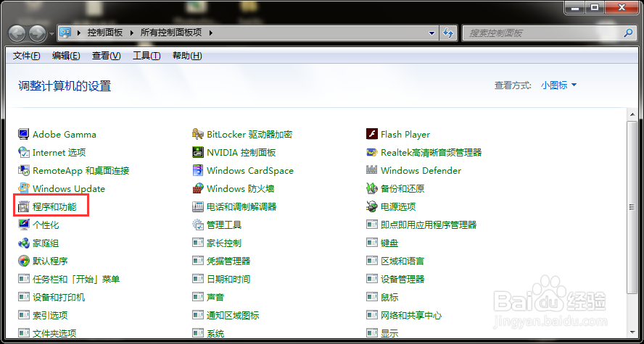Click the Internet 选项 globe icon

(24, 152)
